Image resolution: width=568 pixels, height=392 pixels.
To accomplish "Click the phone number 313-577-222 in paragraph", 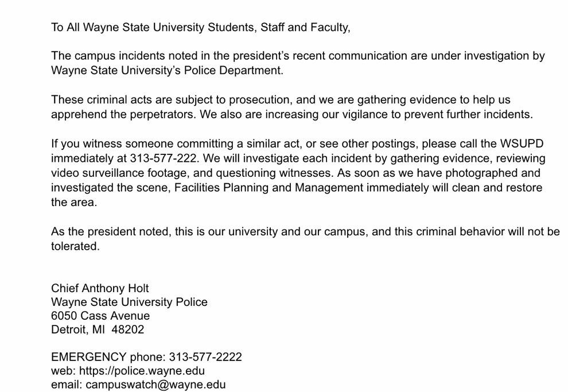I will coord(162,158).
